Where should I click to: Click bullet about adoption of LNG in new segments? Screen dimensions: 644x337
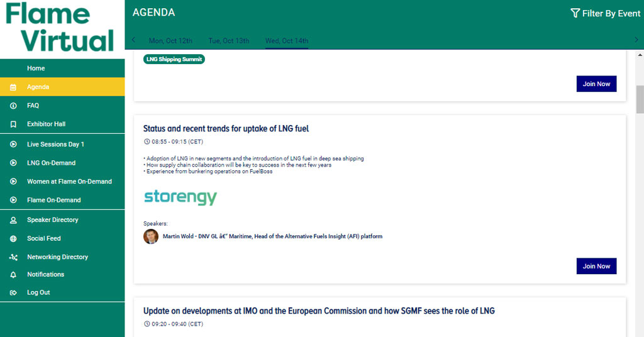253,158
